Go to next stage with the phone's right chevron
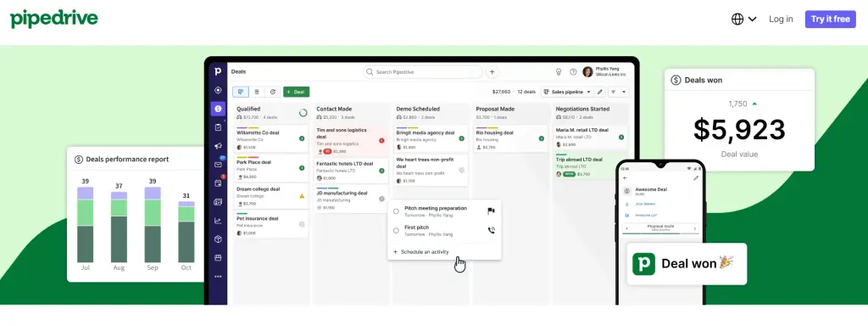The image size is (868, 326). coord(695,228)
